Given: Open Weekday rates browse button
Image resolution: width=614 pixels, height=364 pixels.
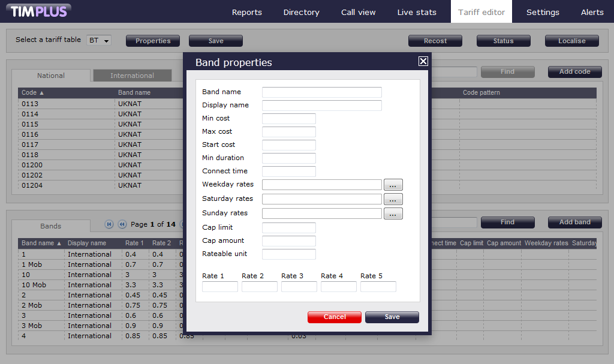Looking at the screenshot, I should (393, 185).
